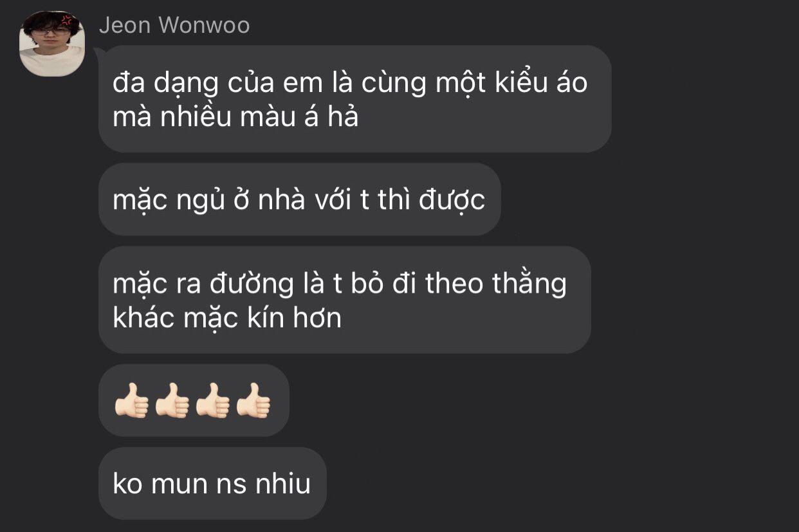
Task: Open Jeon Wonwoo's profile picture
Action: click(x=52, y=44)
